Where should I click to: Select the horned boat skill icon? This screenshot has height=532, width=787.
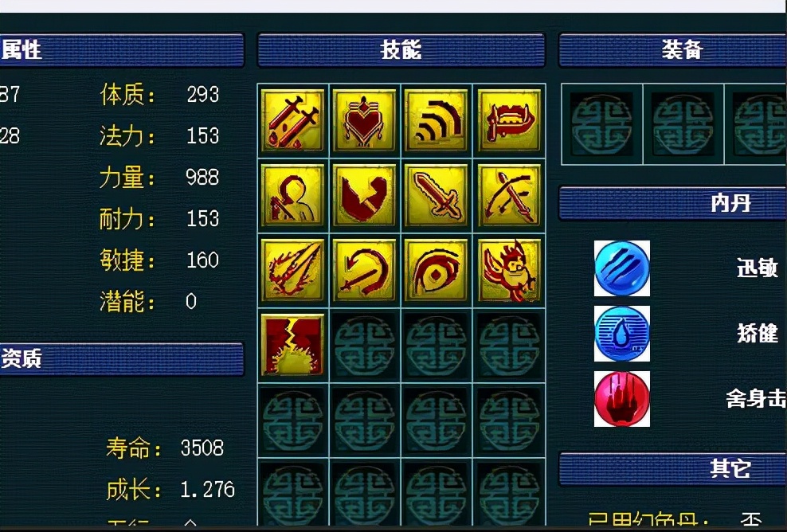pos(509,120)
